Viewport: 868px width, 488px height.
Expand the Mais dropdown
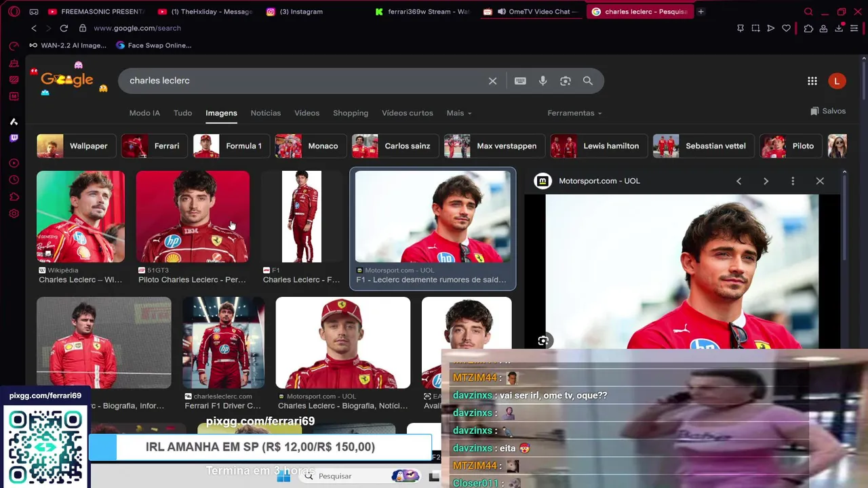click(459, 113)
